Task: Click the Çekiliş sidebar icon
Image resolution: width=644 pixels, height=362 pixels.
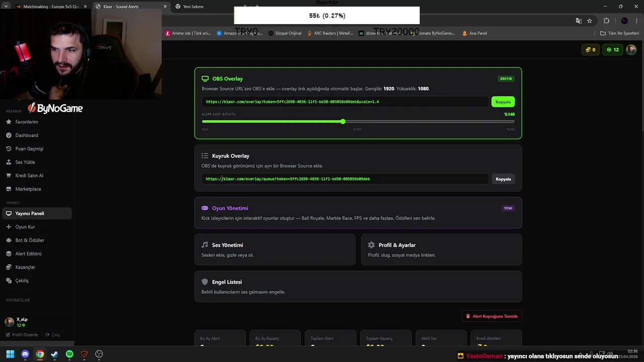Action: tap(9, 281)
